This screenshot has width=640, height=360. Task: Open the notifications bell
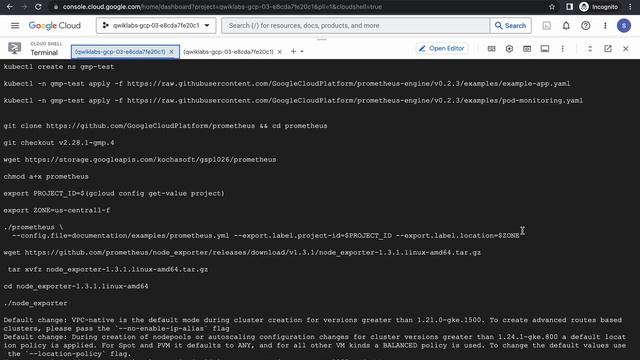[x=566, y=26]
